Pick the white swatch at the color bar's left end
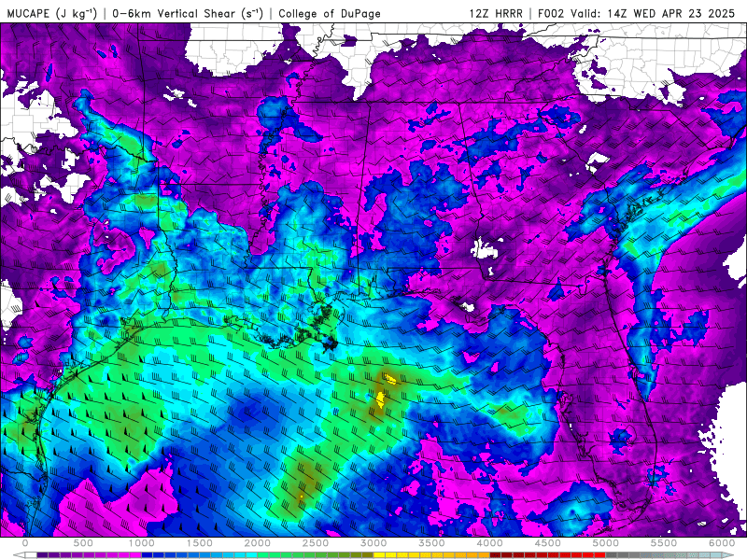 point(31,555)
